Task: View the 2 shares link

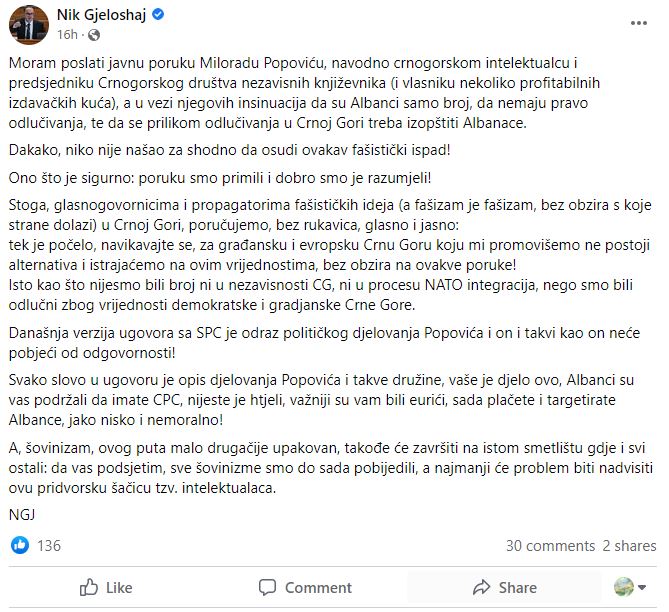Action: (x=629, y=546)
